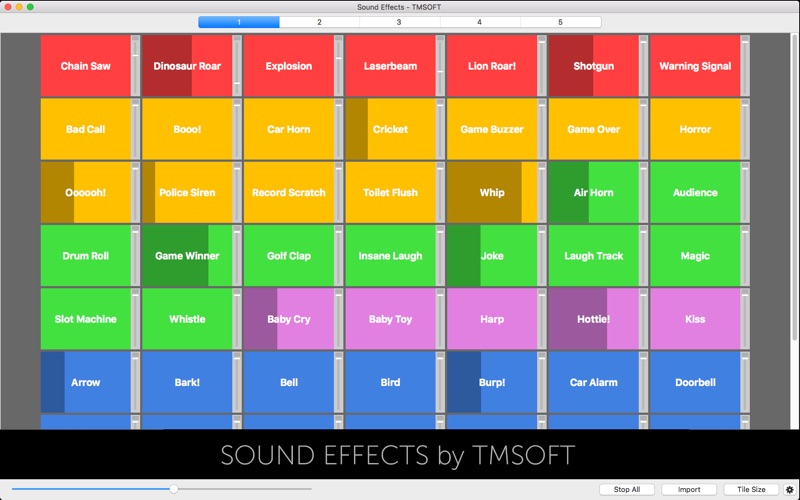Play the Record Scratch tile
The height and width of the screenshot is (500, 800).
tap(289, 192)
